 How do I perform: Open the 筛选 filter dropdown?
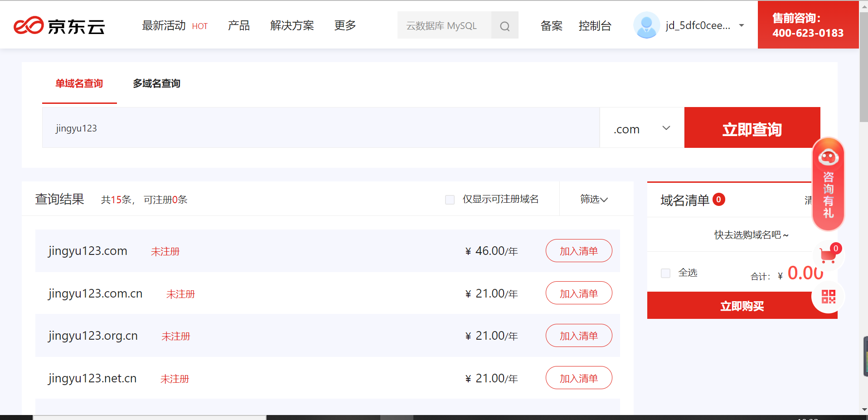coord(594,199)
